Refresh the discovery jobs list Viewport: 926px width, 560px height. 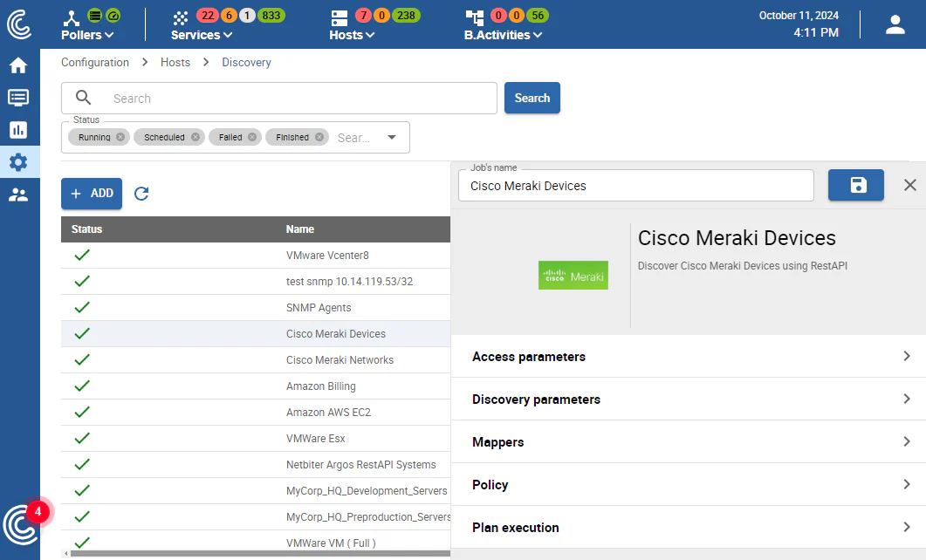[x=141, y=194]
